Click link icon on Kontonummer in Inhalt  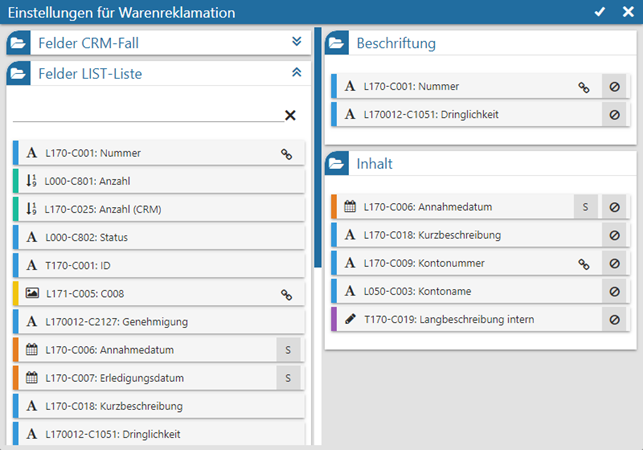click(x=584, y=264)
